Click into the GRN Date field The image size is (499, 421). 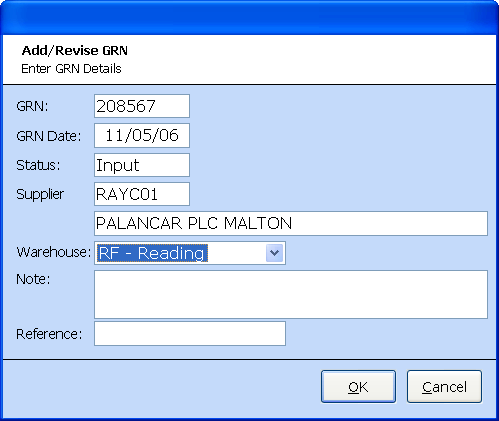tap(142, 135)
